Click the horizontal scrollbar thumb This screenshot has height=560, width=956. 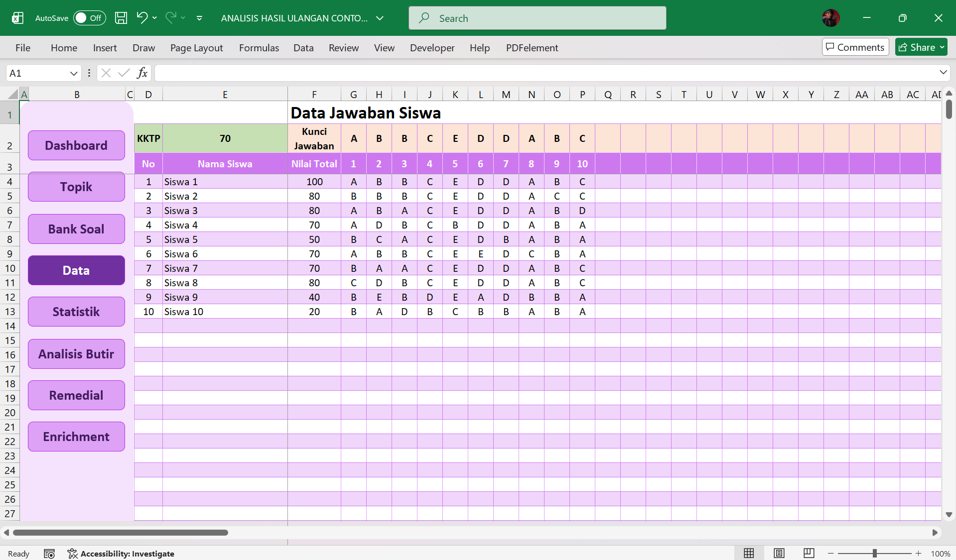[x=121, y=533]
